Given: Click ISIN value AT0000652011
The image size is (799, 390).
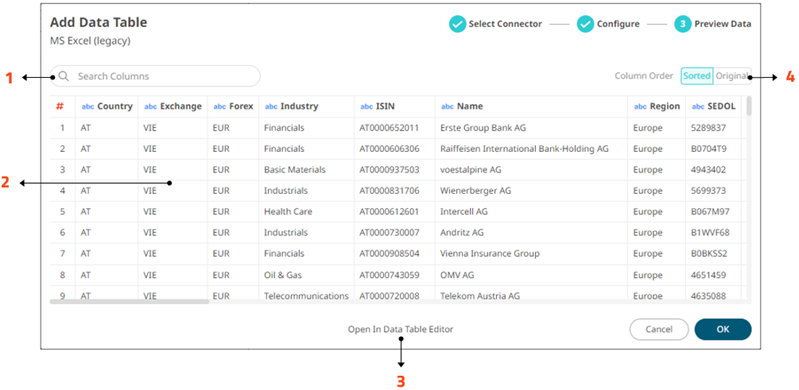Looking at the screenshot, I should [x=389, y=127].
